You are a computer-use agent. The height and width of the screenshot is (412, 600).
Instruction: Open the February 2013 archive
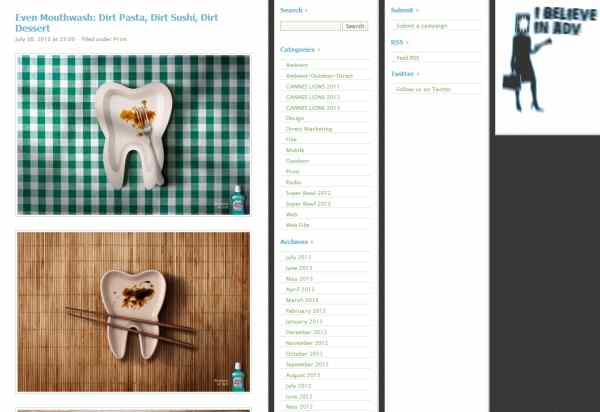tap(305, 311)
